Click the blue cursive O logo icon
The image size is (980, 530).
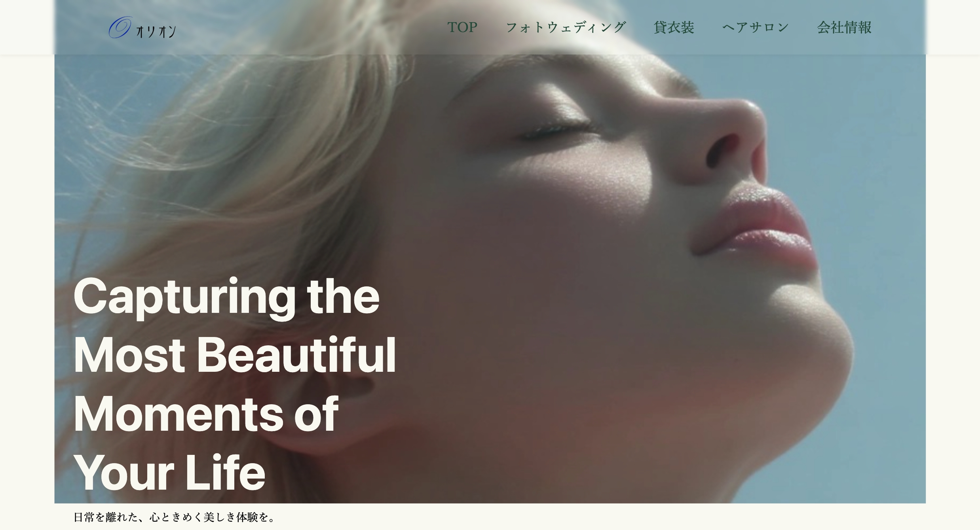coord(120,27)
